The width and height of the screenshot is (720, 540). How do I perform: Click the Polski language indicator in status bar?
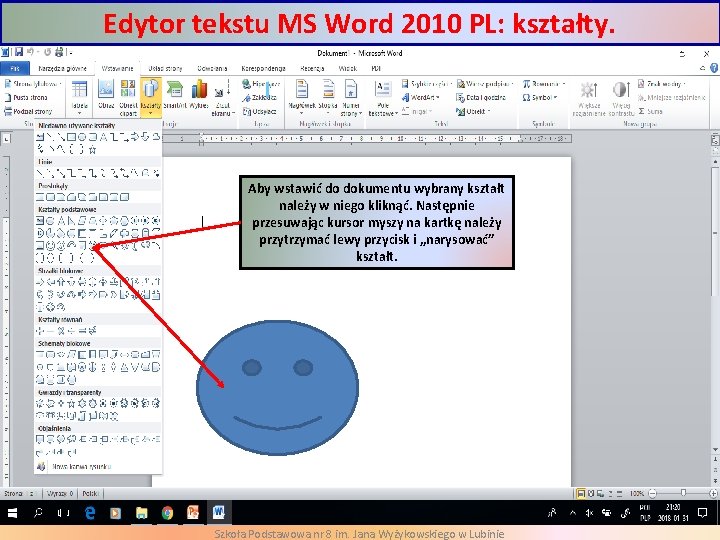pos(90,494)
